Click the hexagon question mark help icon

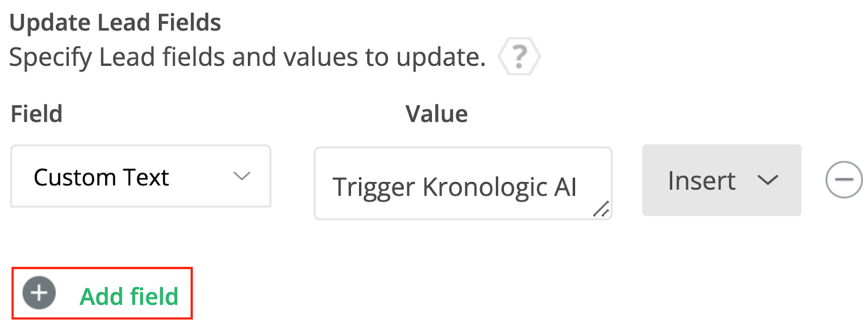pos(519,56)
